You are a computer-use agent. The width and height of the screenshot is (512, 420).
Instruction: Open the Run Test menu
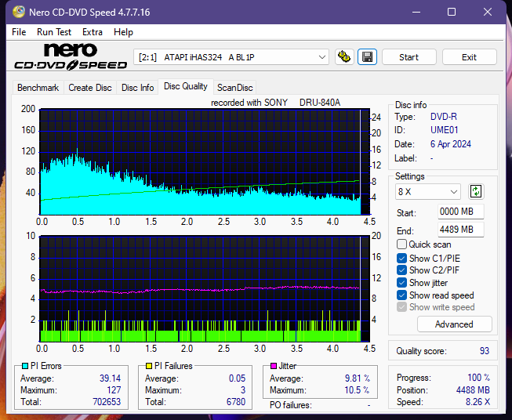(x=54, y=32)
